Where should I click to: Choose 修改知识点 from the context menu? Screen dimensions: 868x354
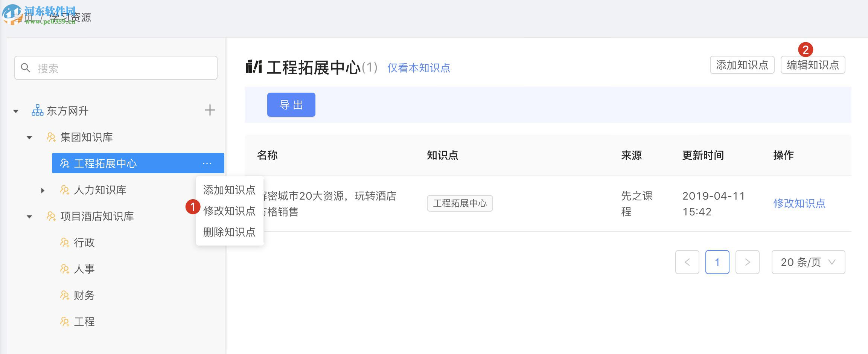pos(229,211)
